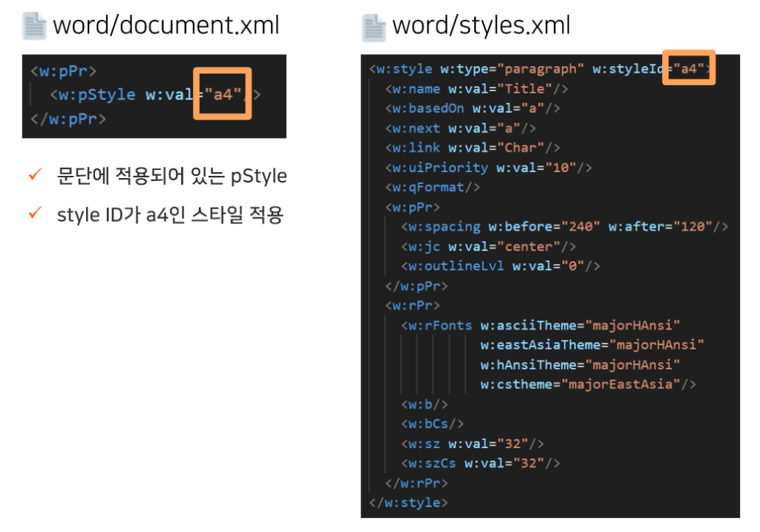Select the word/styles.xml title

pyautogui.click(x=481, y=25)
